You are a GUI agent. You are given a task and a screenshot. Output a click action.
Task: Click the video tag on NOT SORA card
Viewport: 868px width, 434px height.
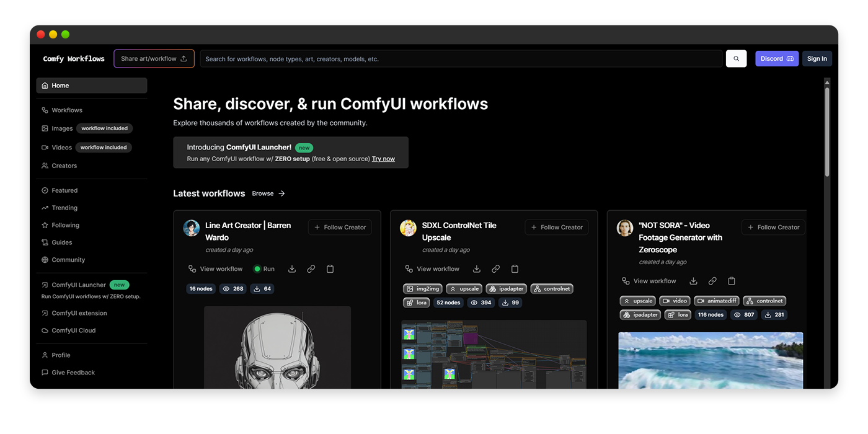click(x=675, y=301)
